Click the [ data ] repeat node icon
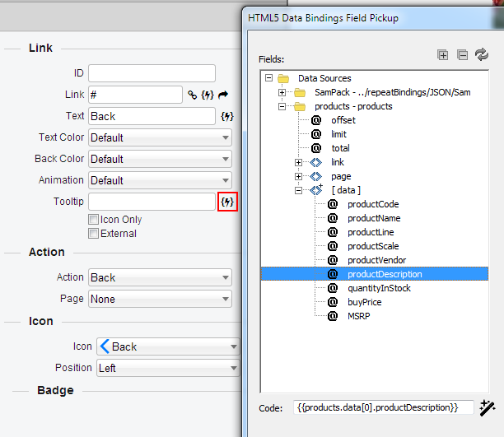 pyautogui.click(x=316, y=190)
